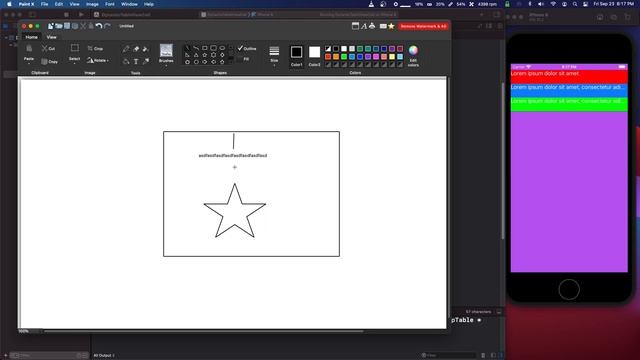
Task: Switch to the Home ribbon tab
Action: coord(31,37)
